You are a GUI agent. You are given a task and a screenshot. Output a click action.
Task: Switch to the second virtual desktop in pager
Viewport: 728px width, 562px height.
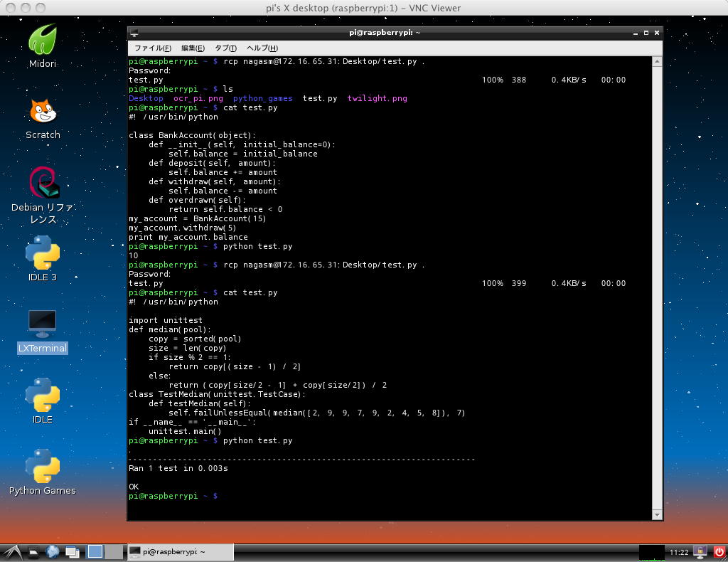(113, 551)
